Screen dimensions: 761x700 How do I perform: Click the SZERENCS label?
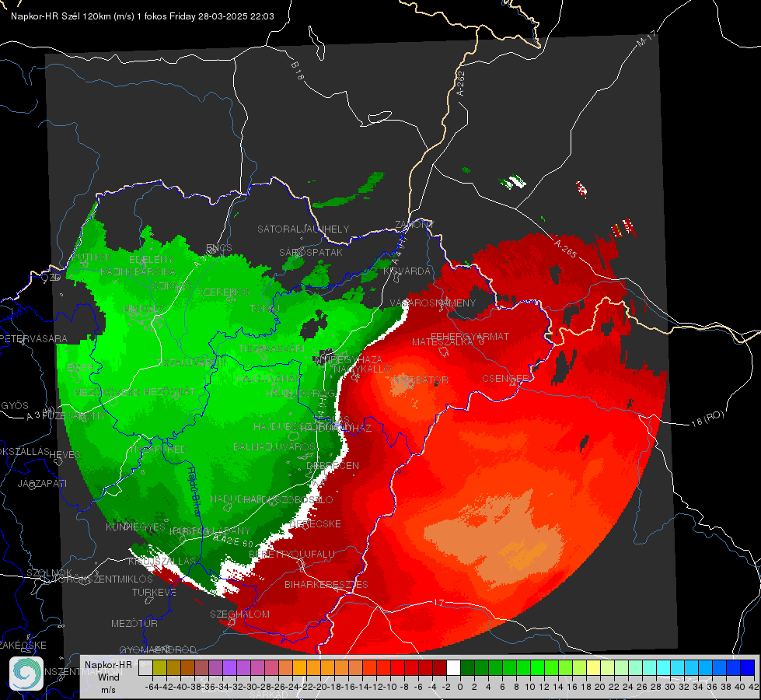(x=223, y=292)
